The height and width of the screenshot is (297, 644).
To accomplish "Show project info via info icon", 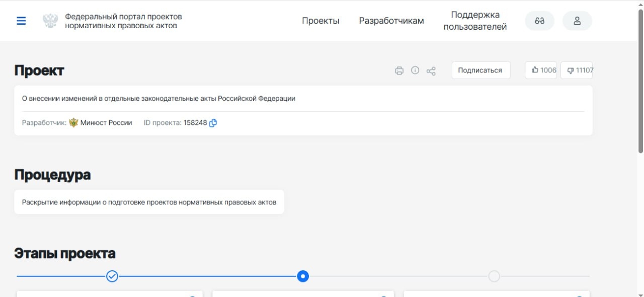I will pyautogui.click(x=415, y=70).
